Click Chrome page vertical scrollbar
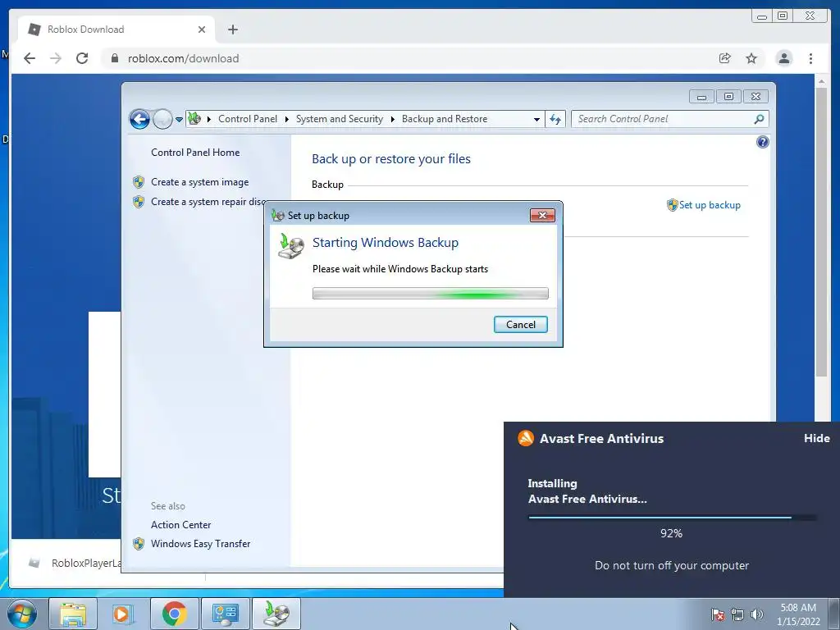Image resolution: width=840 pixels, height=630 pixels. 821,232
